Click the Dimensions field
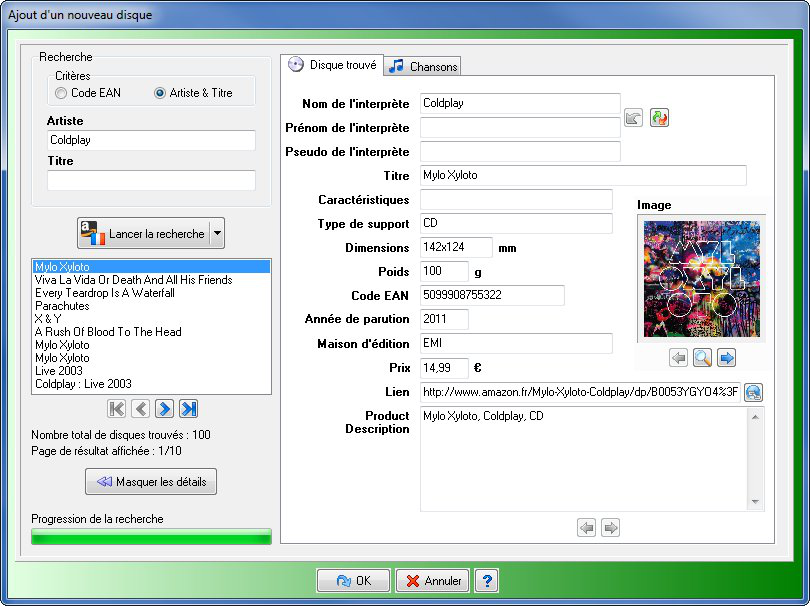 (456, 247)
